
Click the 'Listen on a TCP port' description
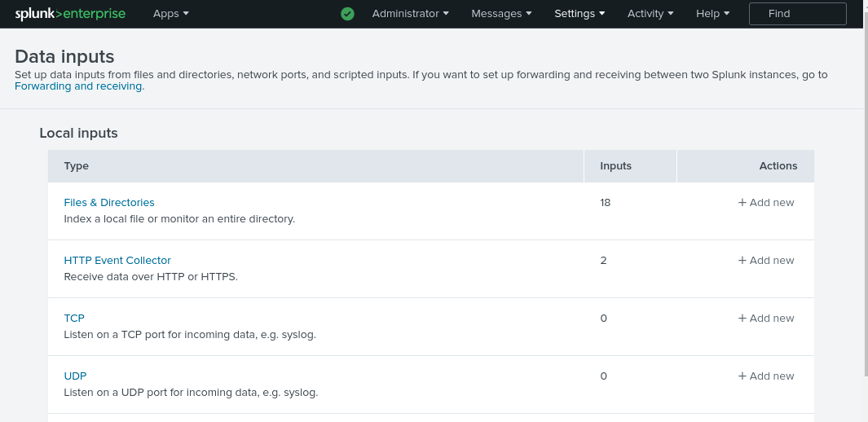tap(190, 335)
